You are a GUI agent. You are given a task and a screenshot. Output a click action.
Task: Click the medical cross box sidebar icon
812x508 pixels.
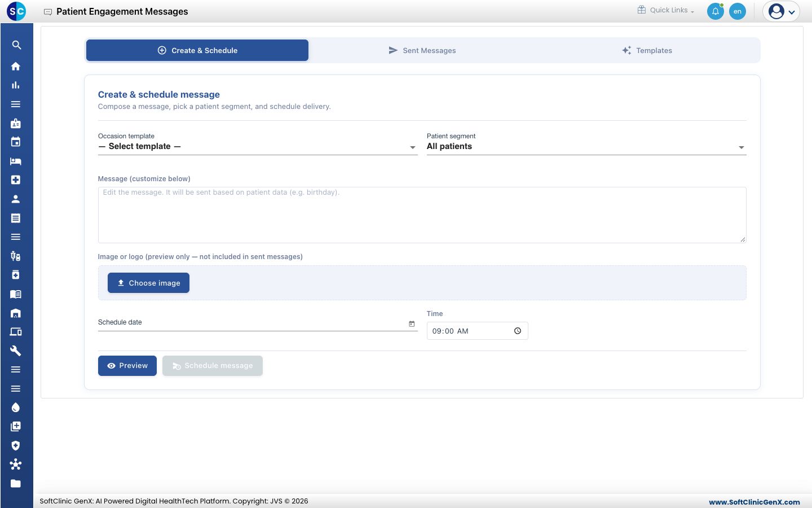coord(16,180)
